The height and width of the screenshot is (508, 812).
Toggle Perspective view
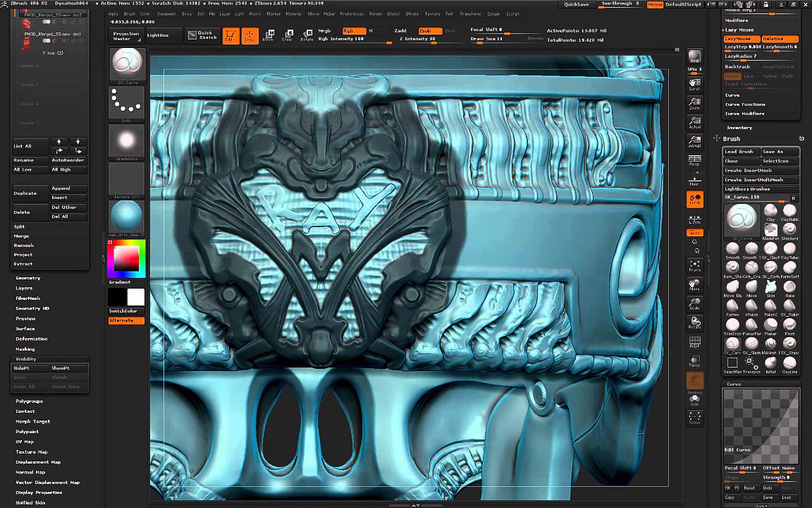point(694,160)
